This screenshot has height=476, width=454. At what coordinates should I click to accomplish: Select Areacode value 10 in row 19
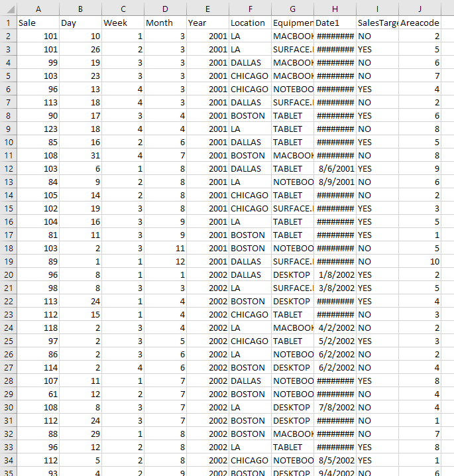[x=420, y=261]
